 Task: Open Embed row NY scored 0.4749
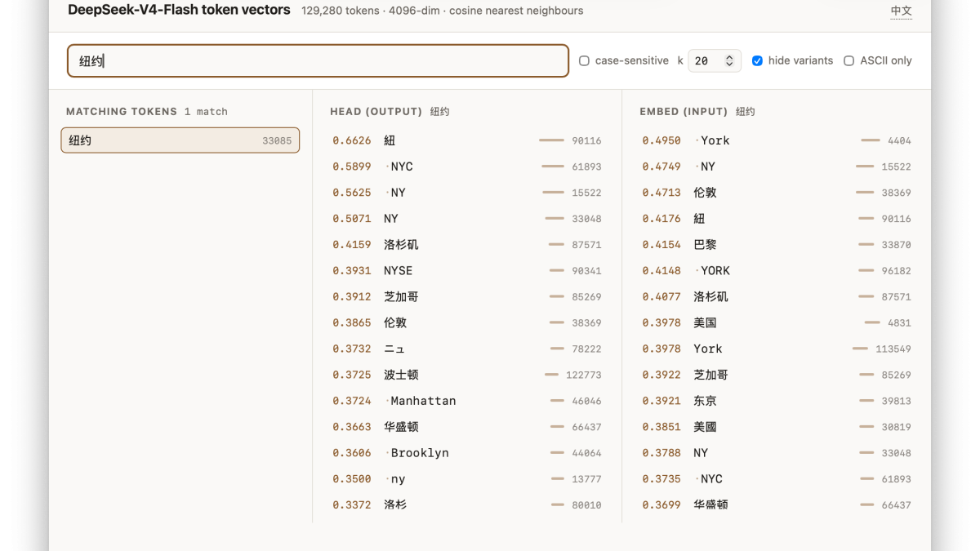coord(777,167)
